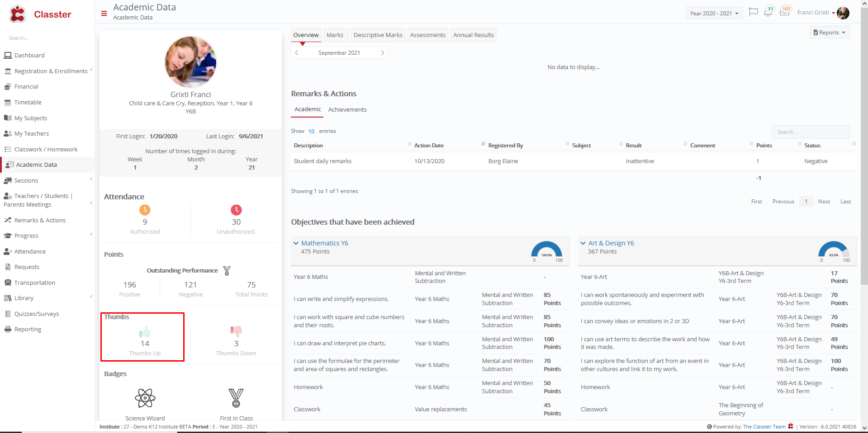This screenshot has width=868, height=433.
Task: Go to next month after September 2021
Action: pyautogui.click(x=383, y=53)
